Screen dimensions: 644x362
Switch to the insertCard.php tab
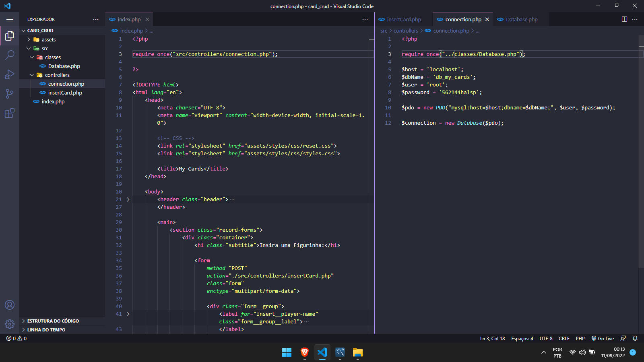tap(404, 19)
